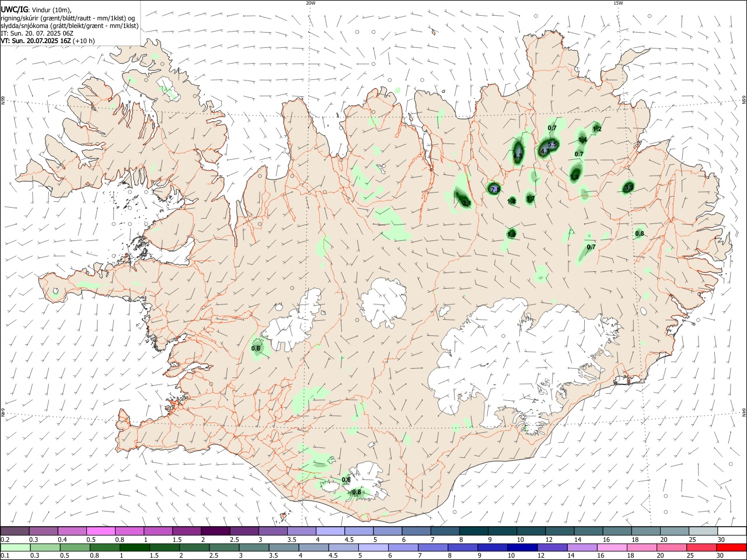
Task: Click the 66N latitude label on right edge
Action: tap(744, 100)
